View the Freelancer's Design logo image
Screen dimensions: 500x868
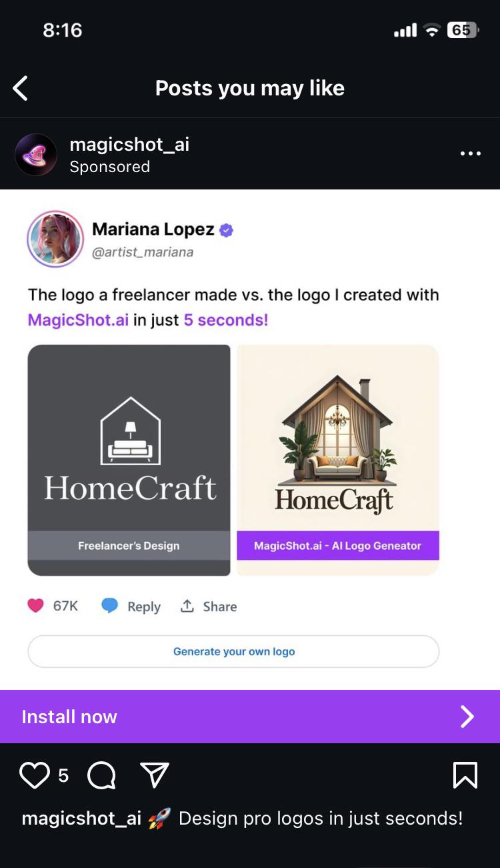129,460
